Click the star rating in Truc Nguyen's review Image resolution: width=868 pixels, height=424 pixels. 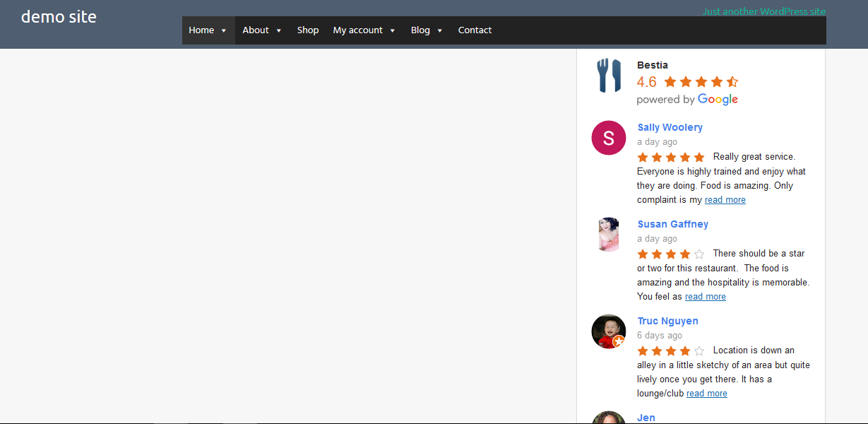pos(671,351)
